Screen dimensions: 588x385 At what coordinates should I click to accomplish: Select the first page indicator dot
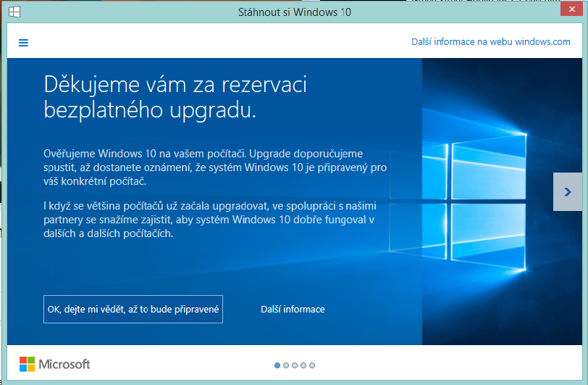(x=277, y=365)
